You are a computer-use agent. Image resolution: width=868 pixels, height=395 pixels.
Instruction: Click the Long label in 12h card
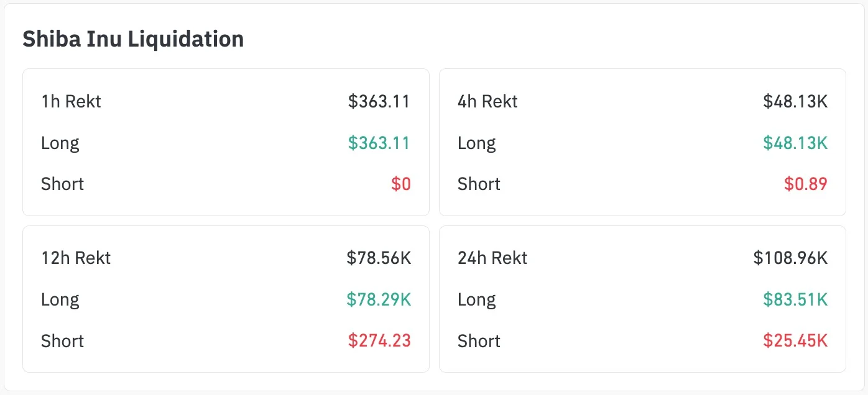coord(60,299)
